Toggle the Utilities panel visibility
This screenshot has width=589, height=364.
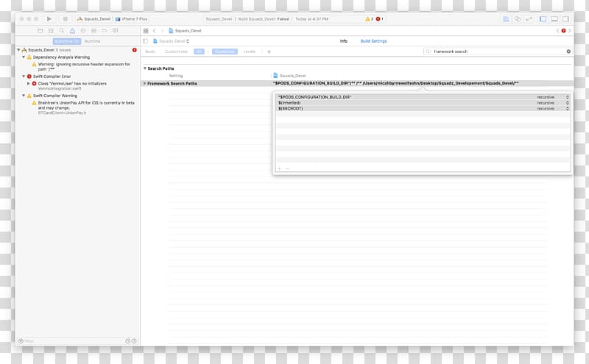[x=565, y=19]
